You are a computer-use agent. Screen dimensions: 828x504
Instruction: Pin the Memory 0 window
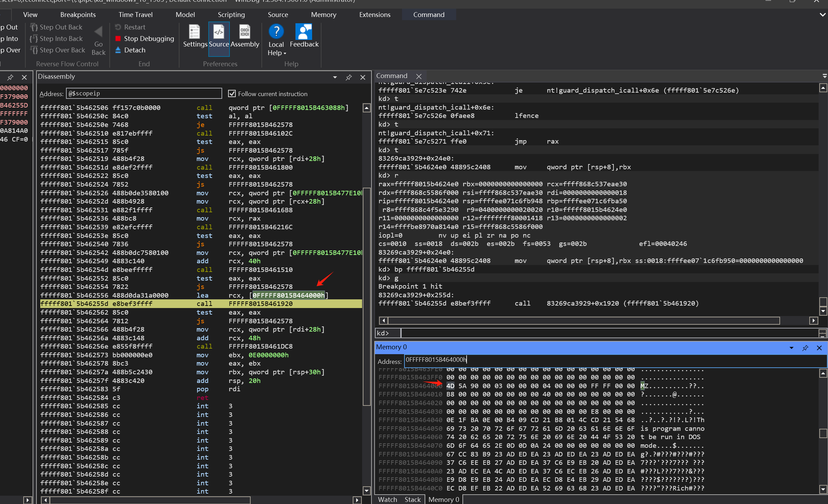click(805, 348)
